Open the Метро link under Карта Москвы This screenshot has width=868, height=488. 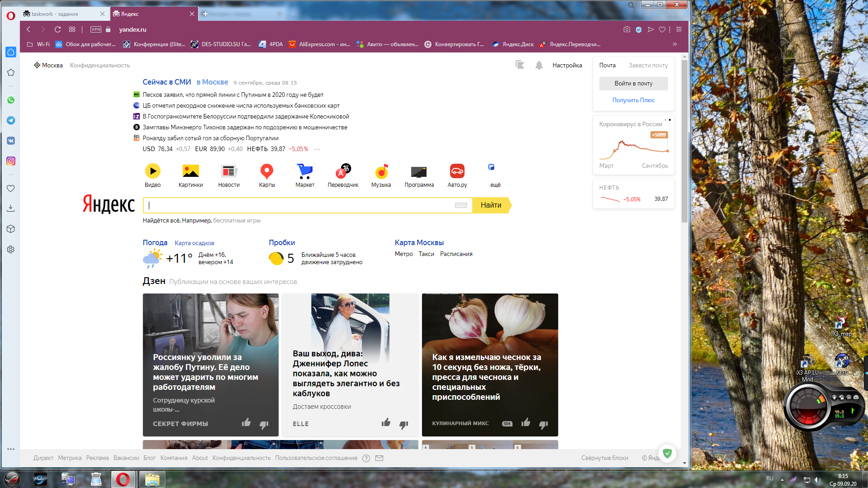[x=403, y=254]
